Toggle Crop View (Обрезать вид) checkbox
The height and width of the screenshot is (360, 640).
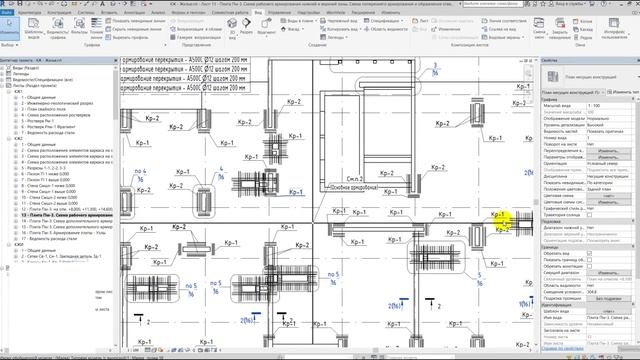pos(589,253)
